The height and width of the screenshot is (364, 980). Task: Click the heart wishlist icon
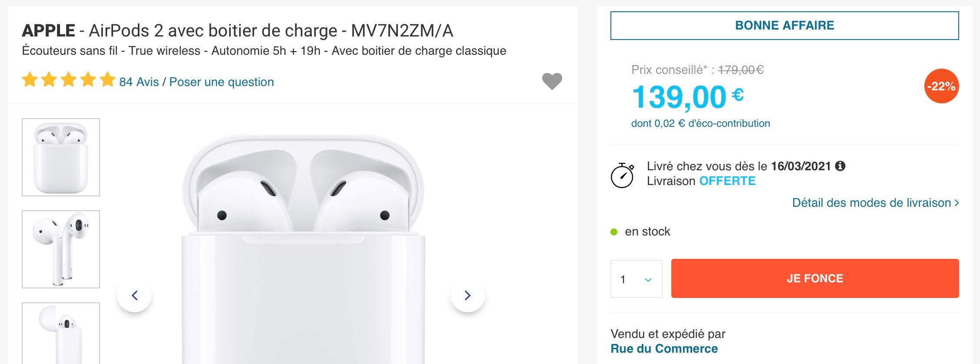(553, 81)
